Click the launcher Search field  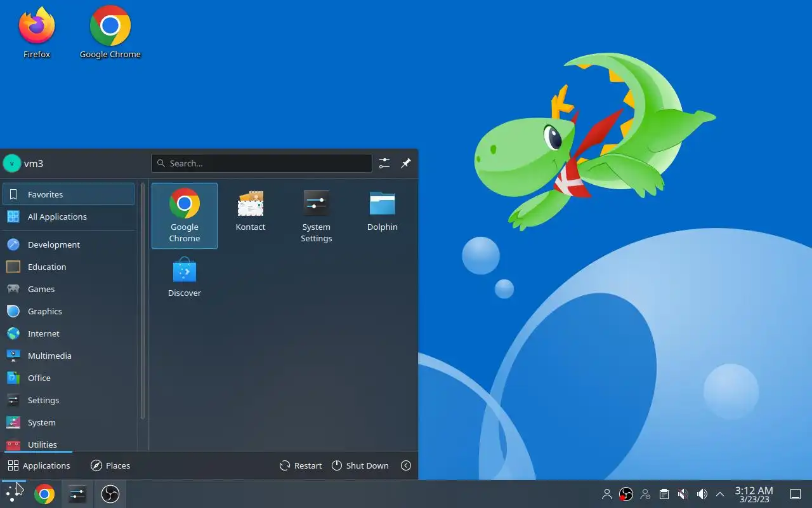point(261,163)
